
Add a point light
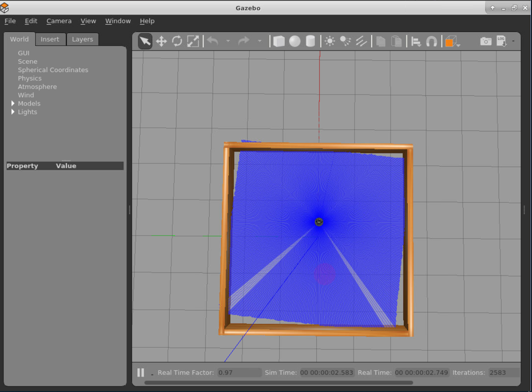pyautogui.click(x=329, y=41)
